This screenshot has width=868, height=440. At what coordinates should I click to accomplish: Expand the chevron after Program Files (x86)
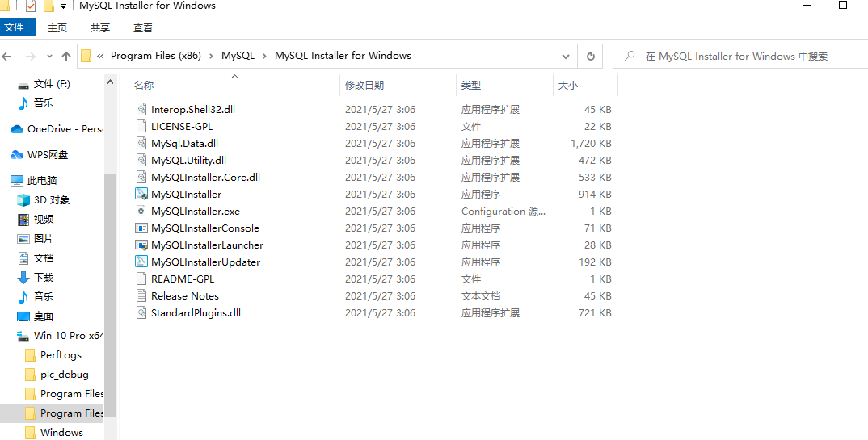click(x=212, y=56)
